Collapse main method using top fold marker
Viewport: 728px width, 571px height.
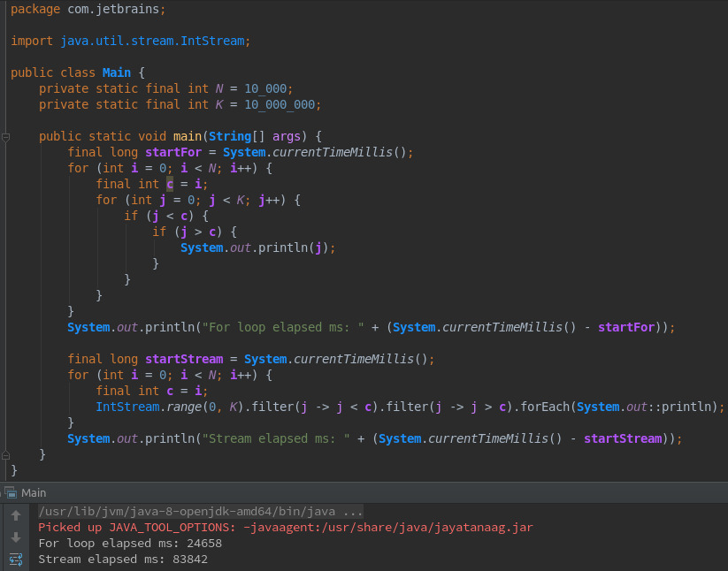tap(5, 137)
